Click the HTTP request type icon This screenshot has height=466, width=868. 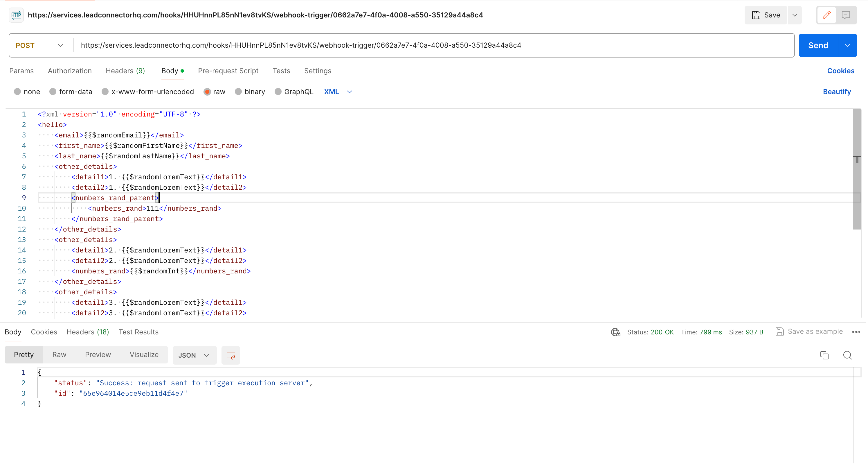tap(16, 15)
